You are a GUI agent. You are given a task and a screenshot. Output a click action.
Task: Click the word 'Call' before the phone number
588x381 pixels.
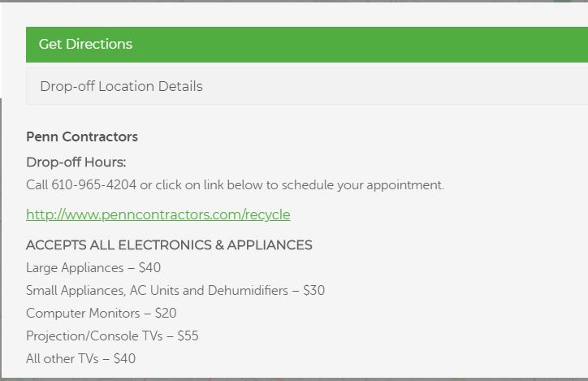(x=37, y=185)
